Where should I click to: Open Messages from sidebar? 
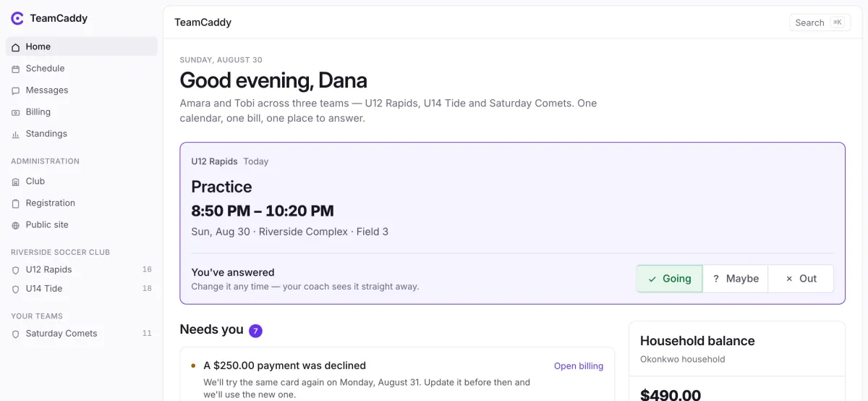(x=82, y=90)
